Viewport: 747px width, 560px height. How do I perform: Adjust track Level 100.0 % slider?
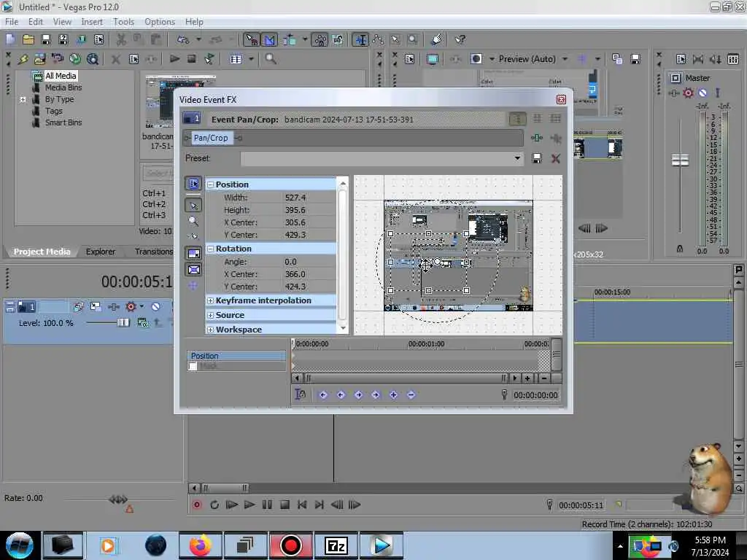pos(123,323)
